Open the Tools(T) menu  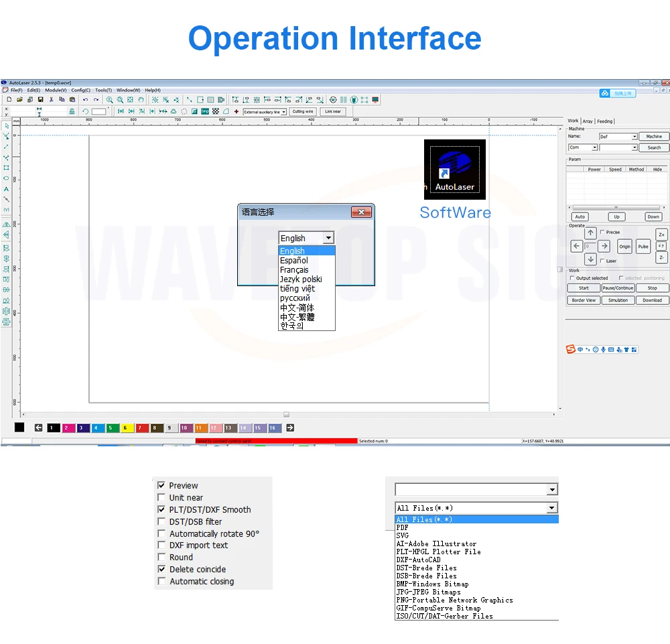coord(103,90)
